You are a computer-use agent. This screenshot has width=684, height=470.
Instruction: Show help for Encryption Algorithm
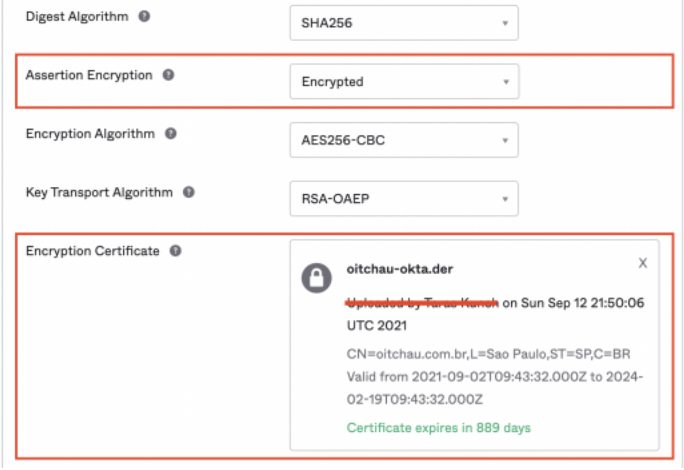pos(171,134)
